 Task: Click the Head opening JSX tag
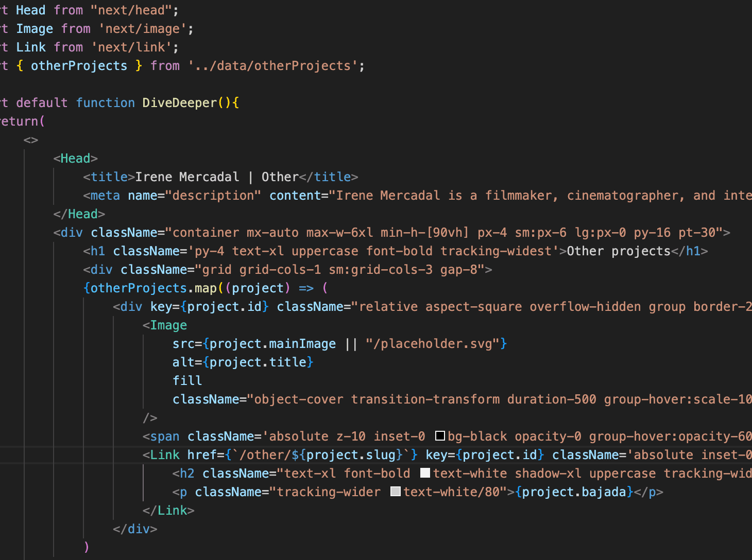pos(75,158)
